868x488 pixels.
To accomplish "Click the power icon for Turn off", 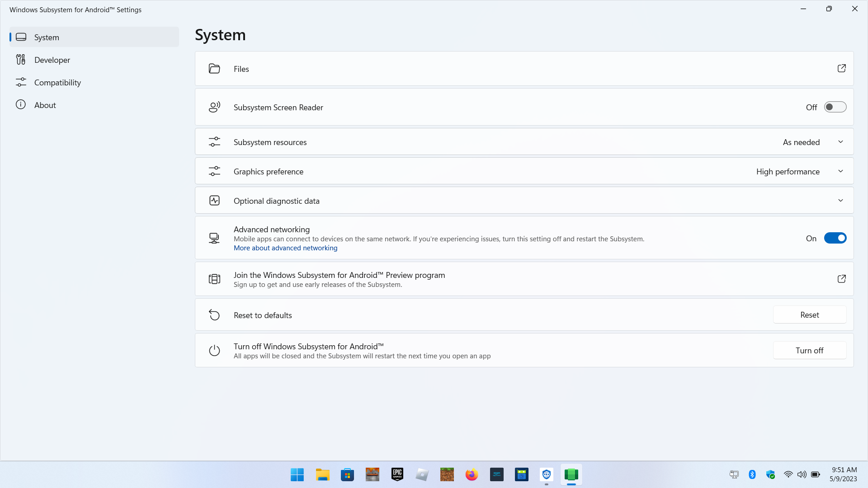I will (214, 351).
